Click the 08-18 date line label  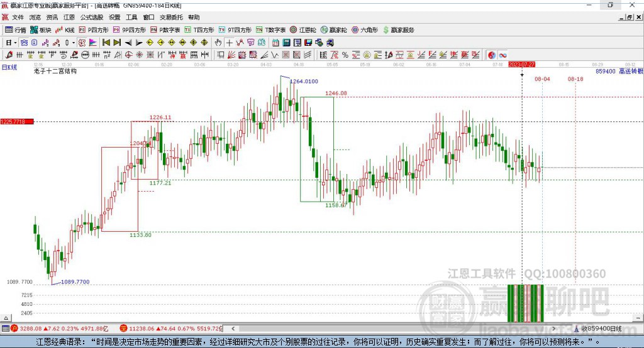(575, 79)
